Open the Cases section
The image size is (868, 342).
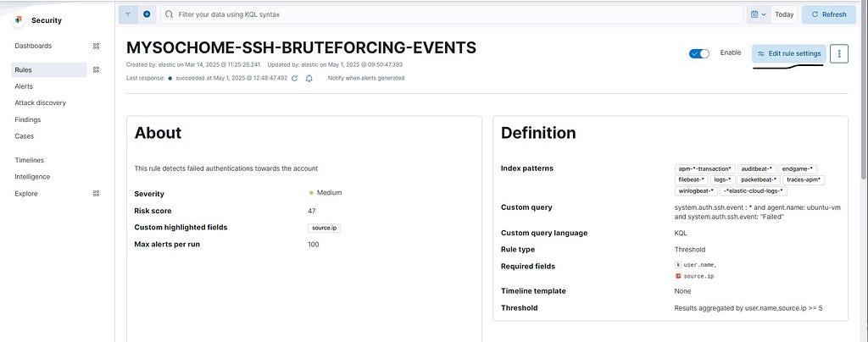pos(25,136)
